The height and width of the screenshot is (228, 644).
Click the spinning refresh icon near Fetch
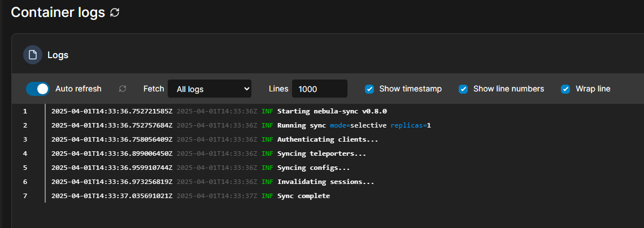pos(123,89)
